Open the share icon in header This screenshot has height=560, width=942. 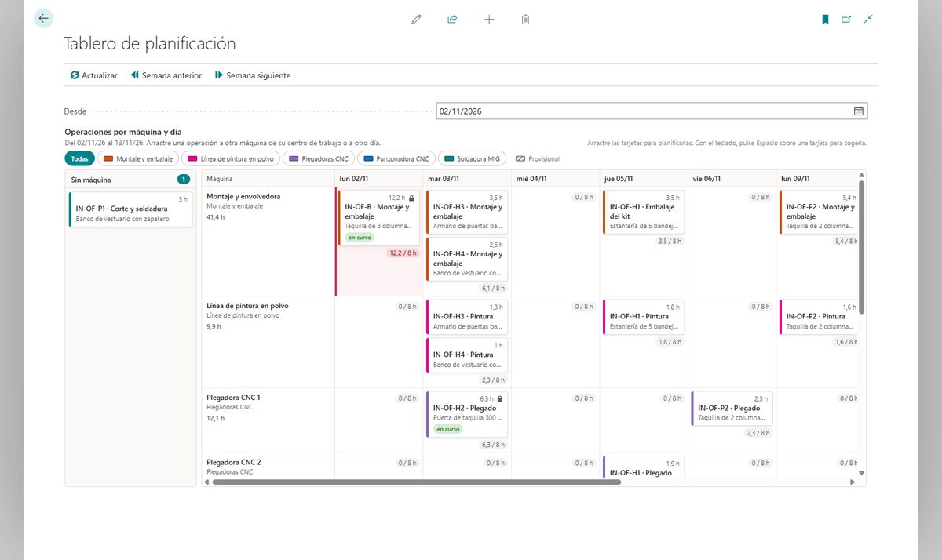[x=452, y=20]
